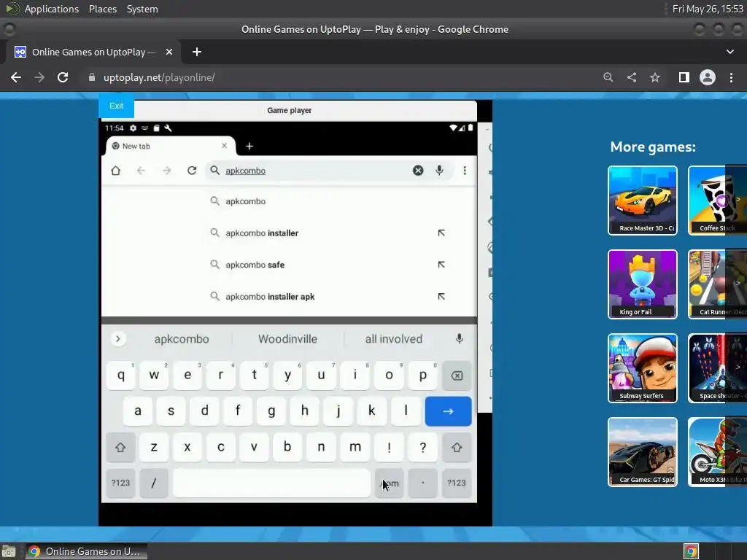The width and height of the screenshot is (747, 560).
Task: Tap keyboard voice input microphone
Action: (x=460, y=338)
